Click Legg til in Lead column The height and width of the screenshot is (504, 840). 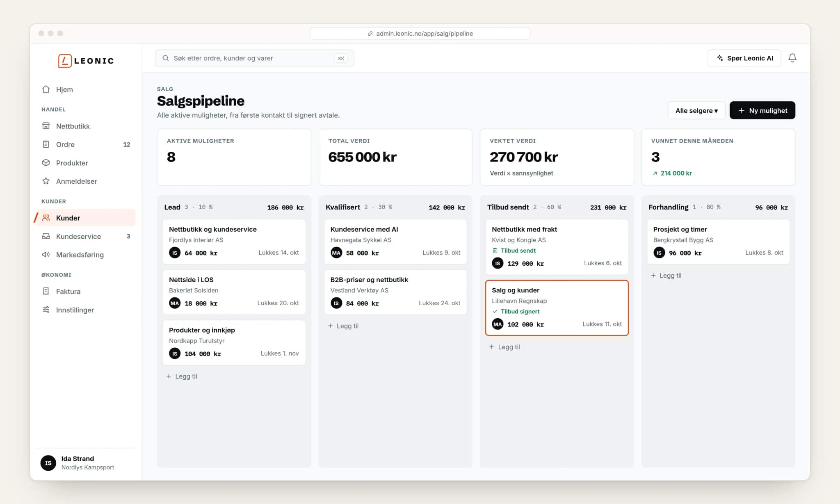[x=182, y=376]
